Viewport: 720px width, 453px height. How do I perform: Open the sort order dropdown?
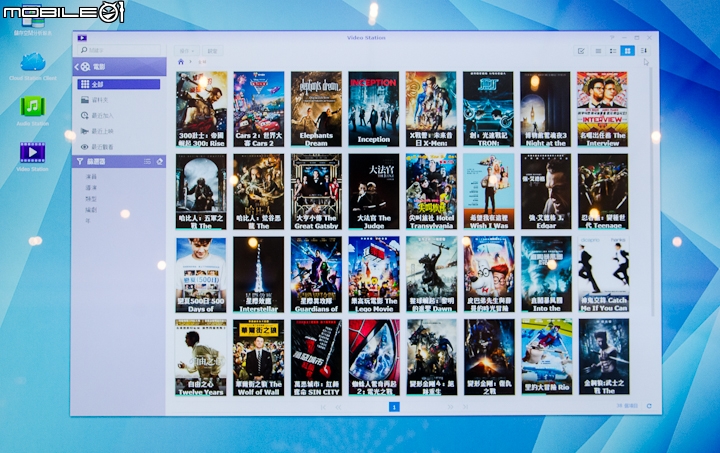(x=644, y=51)
